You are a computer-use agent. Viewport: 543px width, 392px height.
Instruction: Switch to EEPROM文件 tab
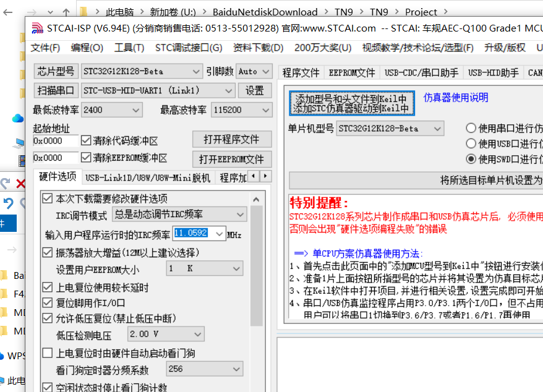pos(352,72)
